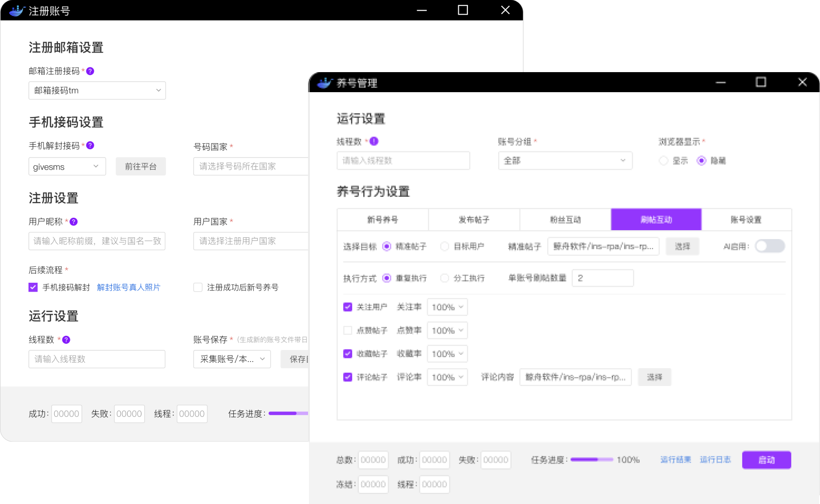820x504 pixels.
Task: Open the 邮箱接码tm dropdown
Action: (97, 91)
